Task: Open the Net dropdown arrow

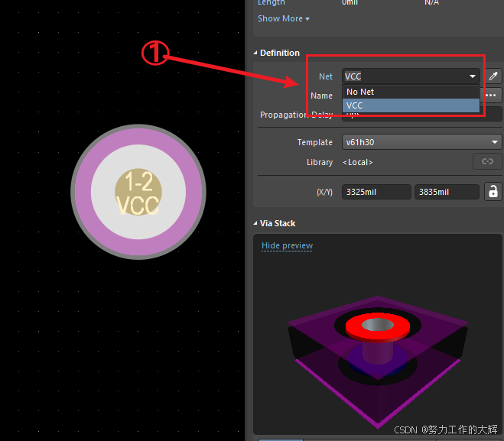Action: click(473, 76)
